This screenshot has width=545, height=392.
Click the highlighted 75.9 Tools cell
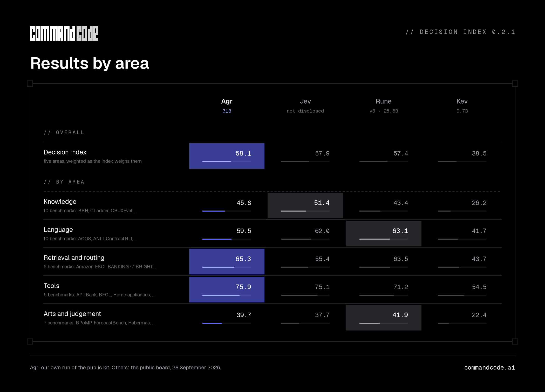(x=227, y=289)
